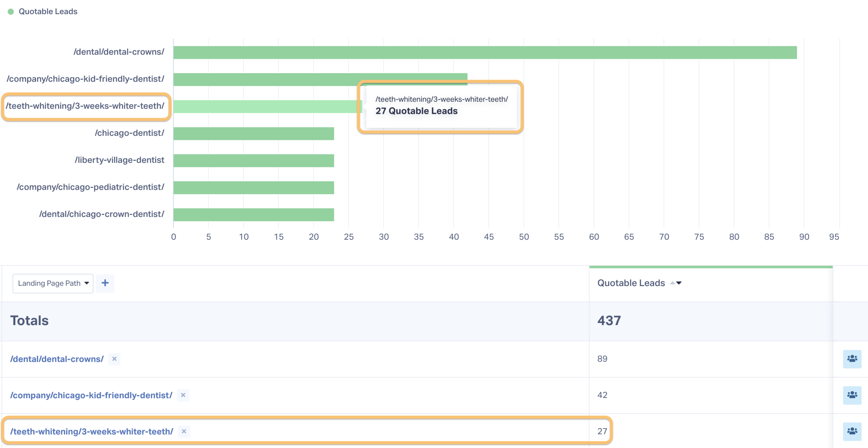868x448 pixels.
Task: Click the value 42 in the table
Action: pos(602,395)
